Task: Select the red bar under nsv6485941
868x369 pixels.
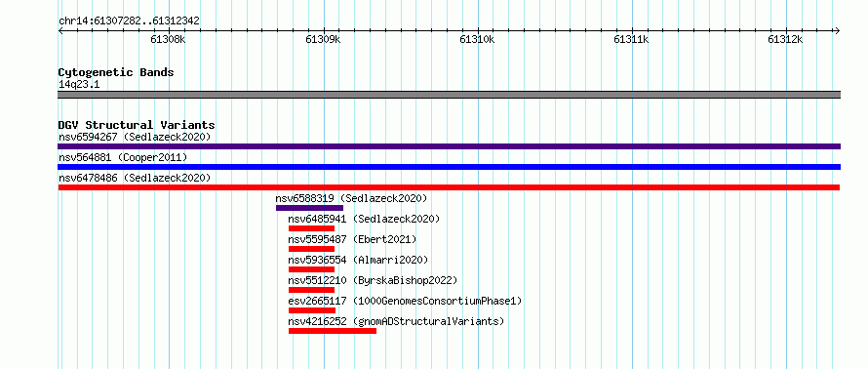Action: tap(311, 228)
